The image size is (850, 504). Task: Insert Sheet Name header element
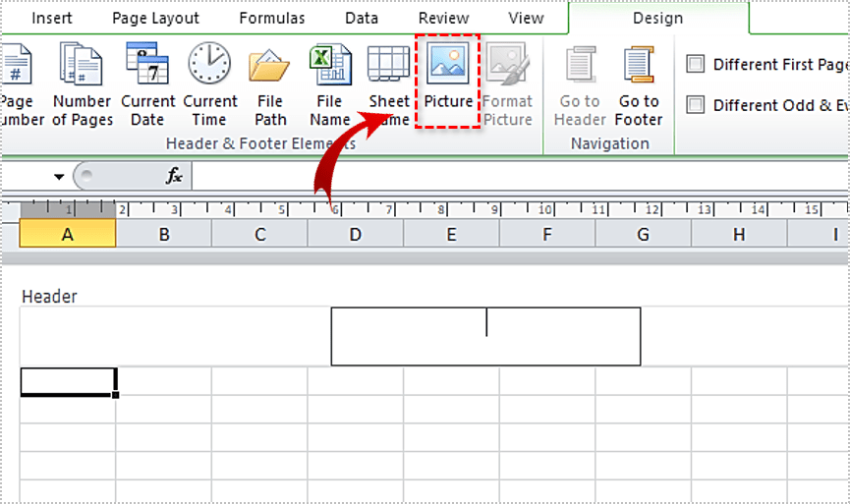pyautogui.click(x=389, y=84)
